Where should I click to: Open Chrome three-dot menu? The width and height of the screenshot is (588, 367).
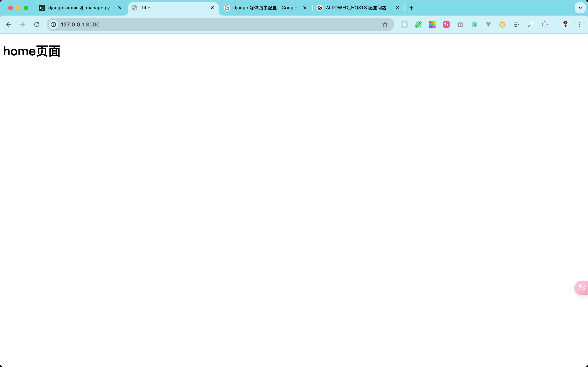tap(579, 24)
